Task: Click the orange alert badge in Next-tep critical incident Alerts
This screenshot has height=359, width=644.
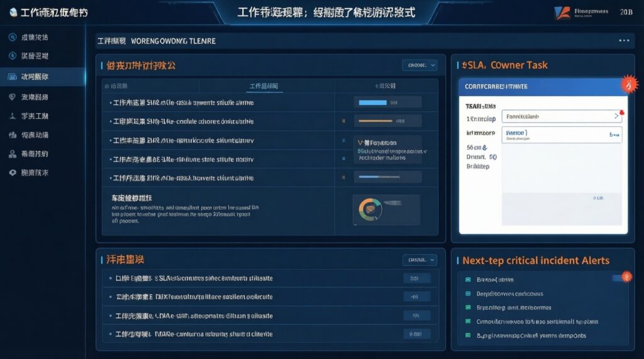Action: coord(627,277)
